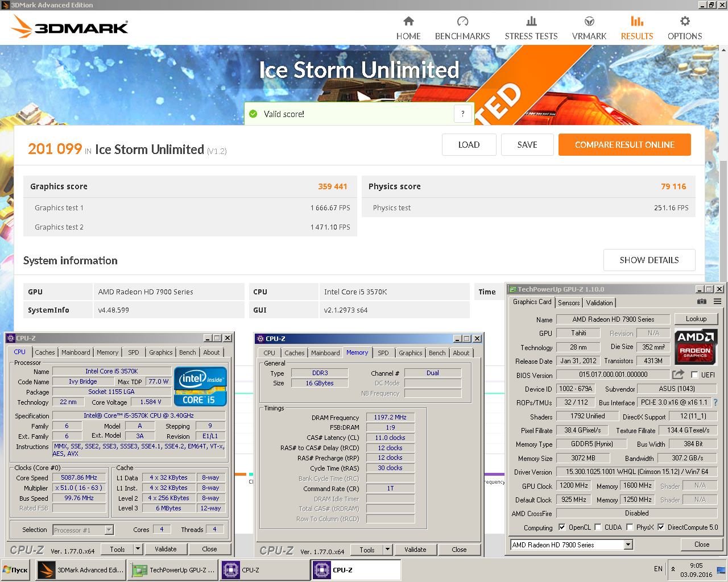Image resolution: width=728 pixels, height=582 pixels.
Task: Click the 79 116 physics score value
Action: click(673, 186)
